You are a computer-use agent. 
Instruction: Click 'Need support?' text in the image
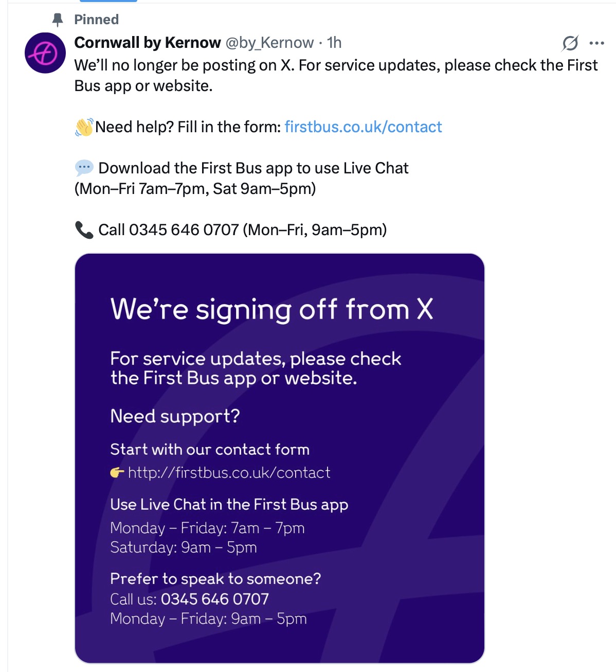(175, 416)
